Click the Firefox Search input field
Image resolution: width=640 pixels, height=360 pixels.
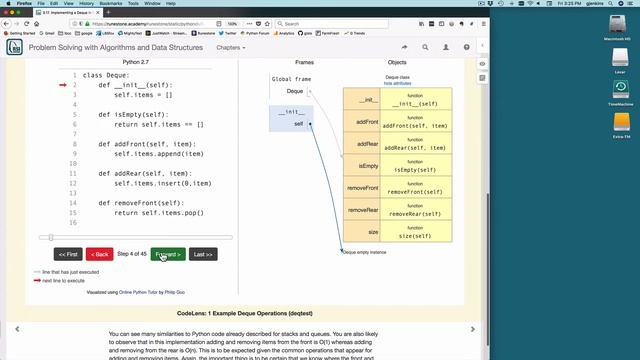pyautogui.click(x=332, y=24)
